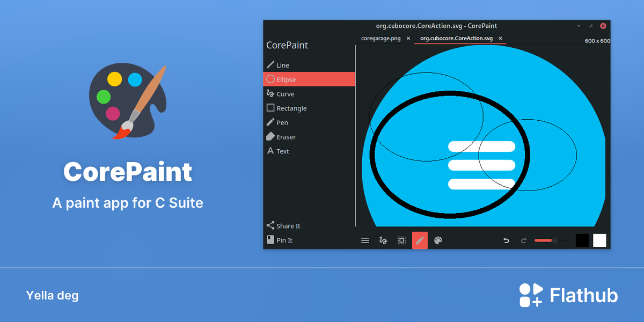This screenshot has width=644, height=322.
Task: Open the hamburger menu in bottom toolbar
Action: tap(365, 240)
